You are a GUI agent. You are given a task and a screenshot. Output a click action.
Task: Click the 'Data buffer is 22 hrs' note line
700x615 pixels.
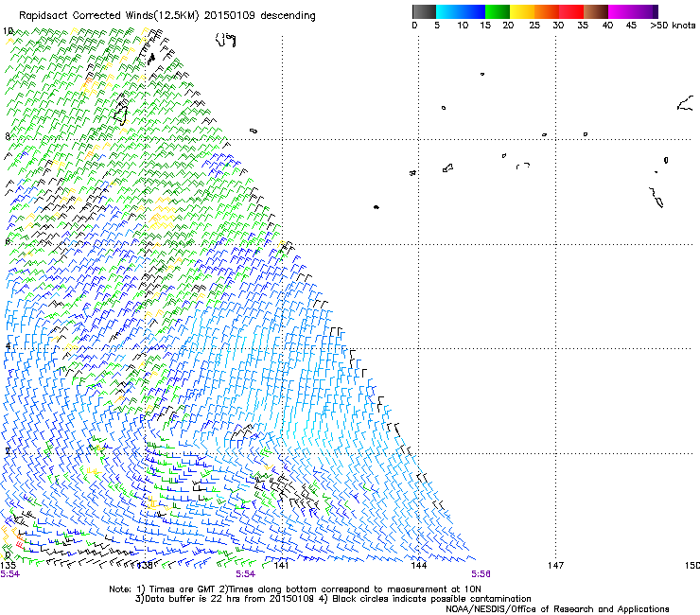333,599
